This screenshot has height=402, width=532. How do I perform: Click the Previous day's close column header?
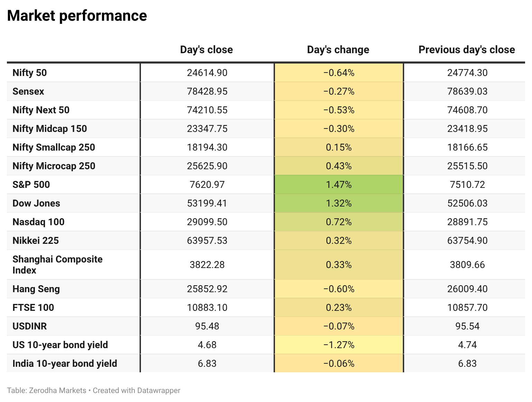(467, 50)
